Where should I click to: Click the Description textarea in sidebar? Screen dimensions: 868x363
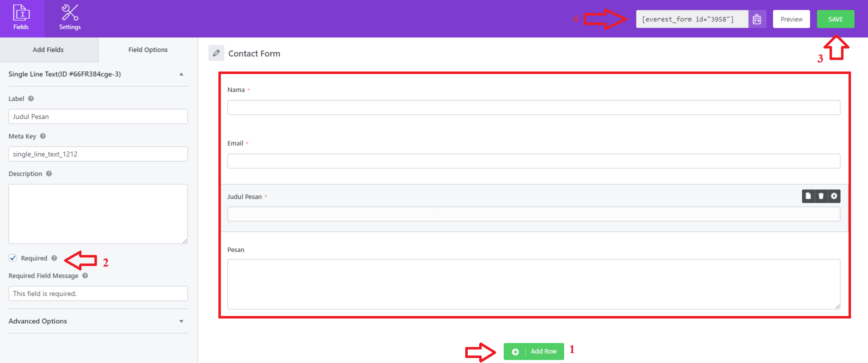click(x=98, y=214)
